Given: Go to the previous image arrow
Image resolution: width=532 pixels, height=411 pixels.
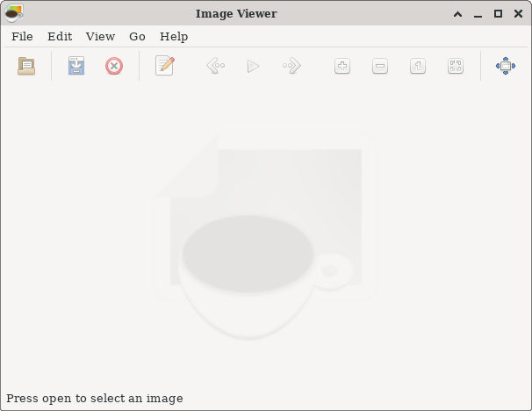Looking at the screenshot, I should pos(215,66).
